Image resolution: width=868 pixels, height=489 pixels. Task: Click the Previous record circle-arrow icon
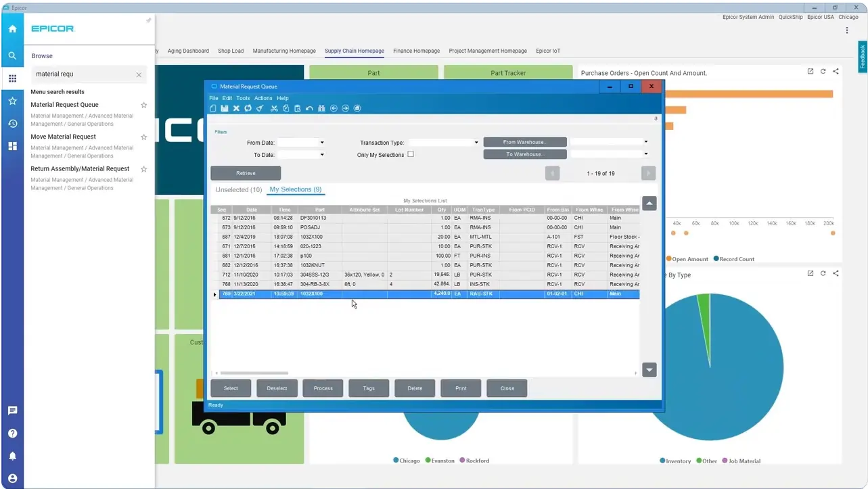pyautogui.click(x=334, y=108)
